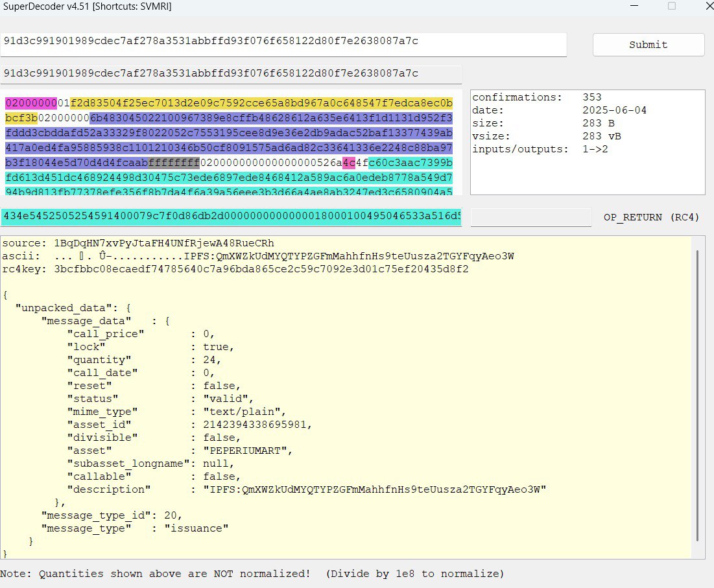Click the read-only txid field below the input
The height and width of the screenshot is (588, 714).
[x=231, y=74]
